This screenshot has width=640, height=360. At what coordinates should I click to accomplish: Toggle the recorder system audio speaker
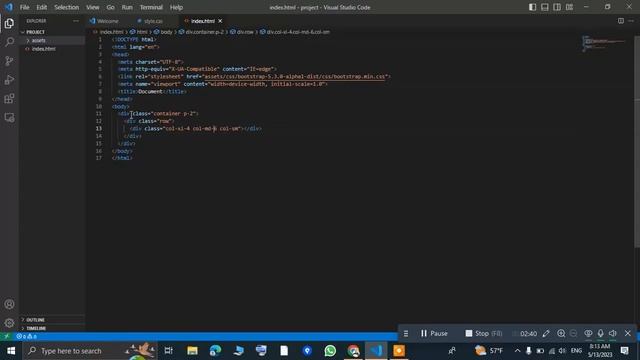coord(613,333)
